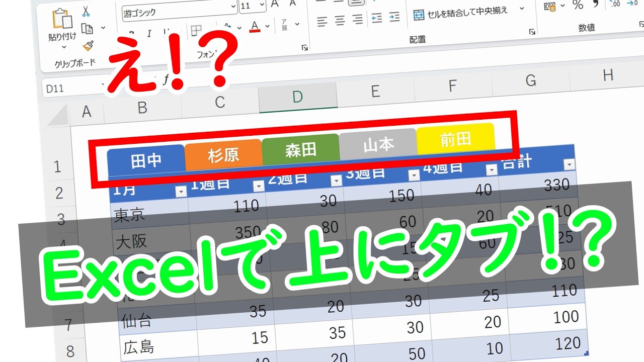Select row 1 header
The width and height of the screenshot is (644, 362).
pyautogui.click(x=57, y=165)
